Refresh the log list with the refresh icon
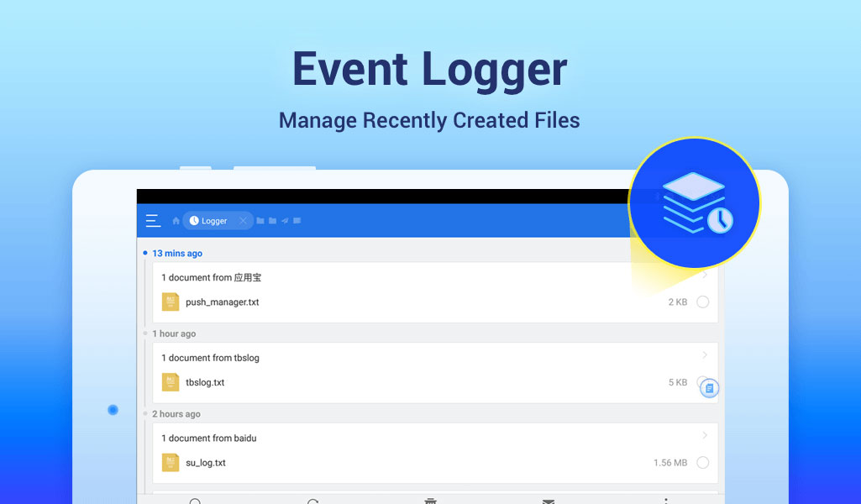Viewport: 861px width, 504px height. pos(313,499)
